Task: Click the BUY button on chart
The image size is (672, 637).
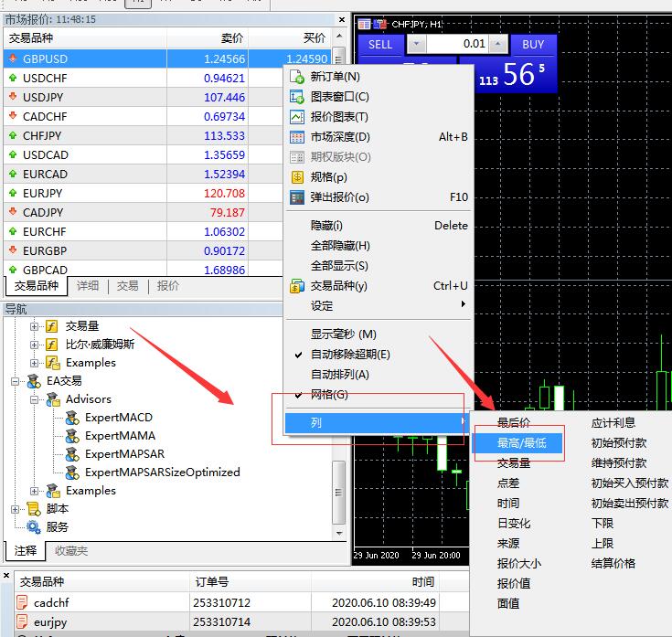Action: pos(533,45)
